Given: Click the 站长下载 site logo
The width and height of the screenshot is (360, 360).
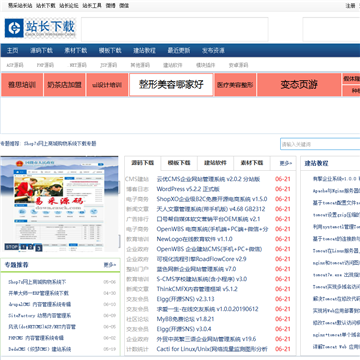Looking at the screenshot, I should click(40, 28).
